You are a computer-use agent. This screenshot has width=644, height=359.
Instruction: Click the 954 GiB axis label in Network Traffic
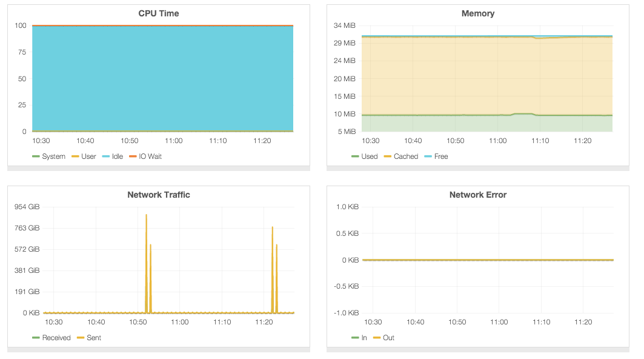27,207
